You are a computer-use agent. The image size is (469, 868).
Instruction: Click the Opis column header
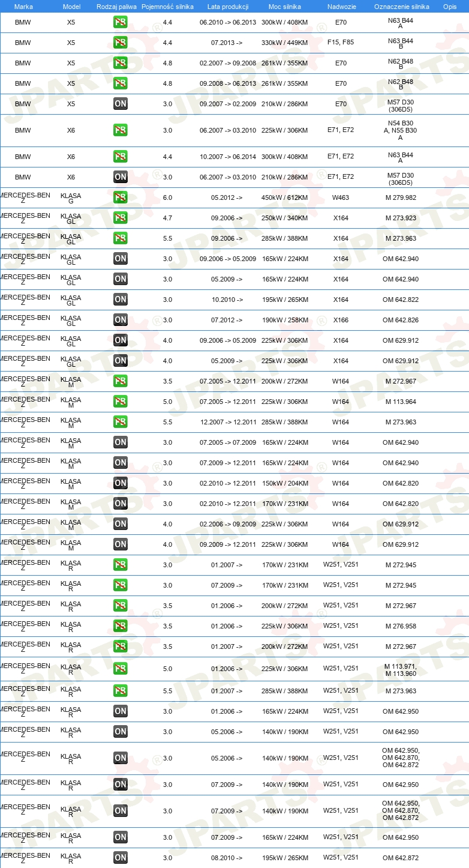click(450, 7)
